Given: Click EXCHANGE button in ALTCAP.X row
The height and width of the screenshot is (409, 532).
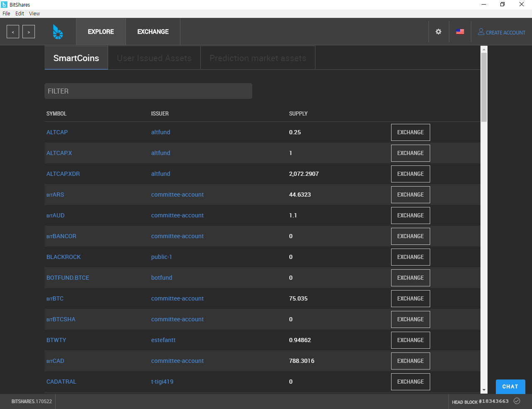Looking at the screenshot, I should pos(411,153).
